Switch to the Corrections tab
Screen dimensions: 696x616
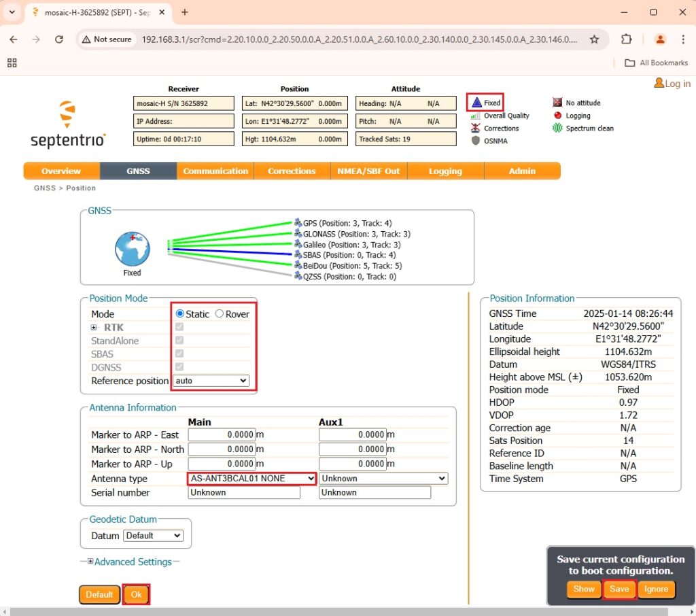coord(292,171)
